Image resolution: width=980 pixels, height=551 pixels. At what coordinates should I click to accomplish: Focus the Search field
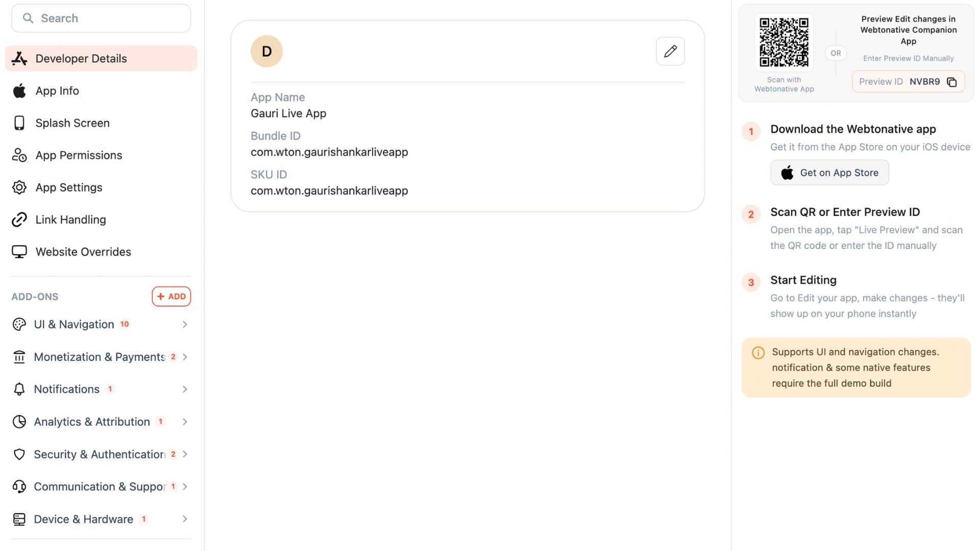click(101, 18)
